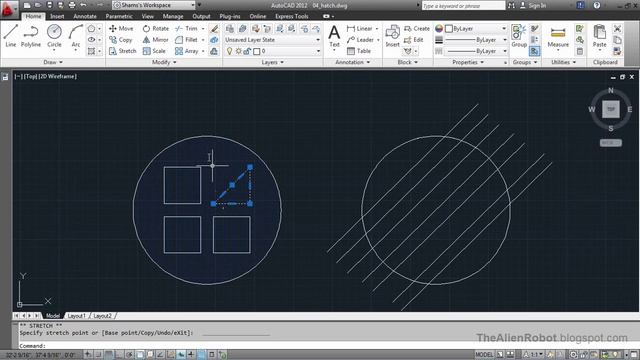Click Edit block
This screenshot has width=640, height=360.
413,40
